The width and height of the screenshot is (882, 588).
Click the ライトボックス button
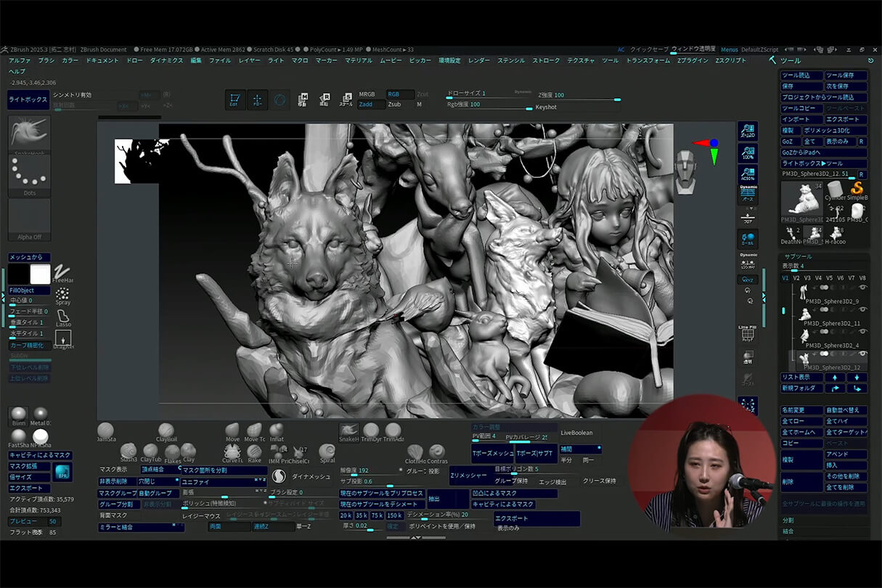[x=28, y=99]
